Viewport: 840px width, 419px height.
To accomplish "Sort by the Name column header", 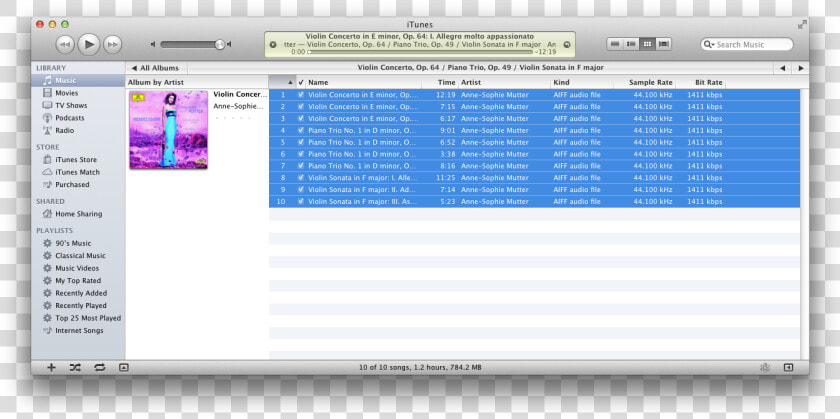I will click(x=363, y=83).
